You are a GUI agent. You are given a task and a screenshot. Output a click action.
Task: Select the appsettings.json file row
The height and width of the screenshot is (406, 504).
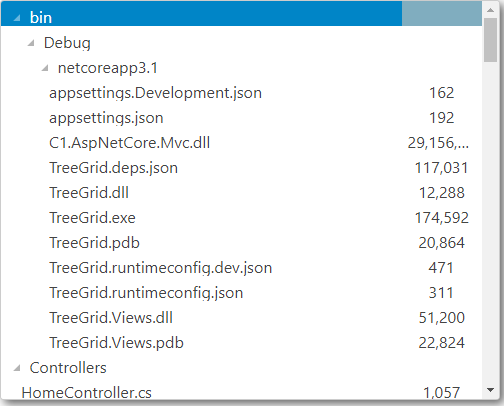(241, 118)
